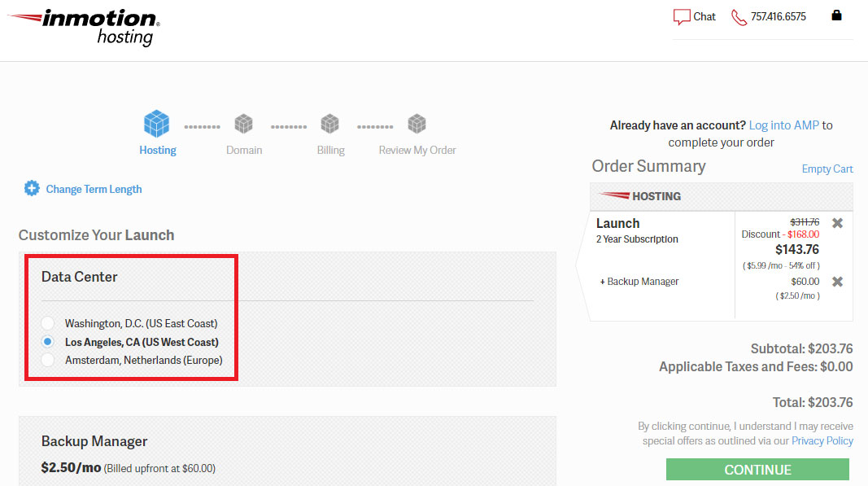The height and width of the screenshot is (486, 868).
Task: Go to the Hosting step label
Action: (158, 150)
